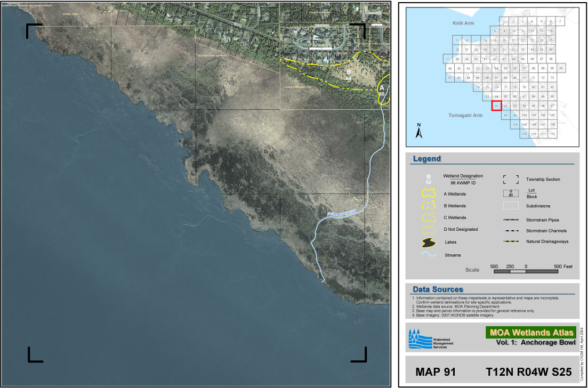Click index map tile 112
Viewport: 588px width, 388px height.
[x=552, y=134]
